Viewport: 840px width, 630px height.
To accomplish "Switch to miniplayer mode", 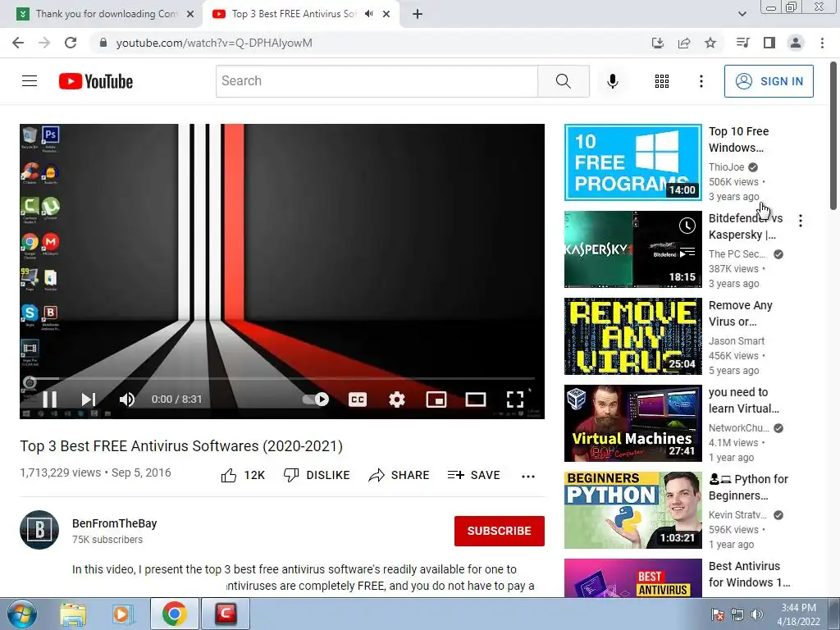I will [x=436, y=399].
